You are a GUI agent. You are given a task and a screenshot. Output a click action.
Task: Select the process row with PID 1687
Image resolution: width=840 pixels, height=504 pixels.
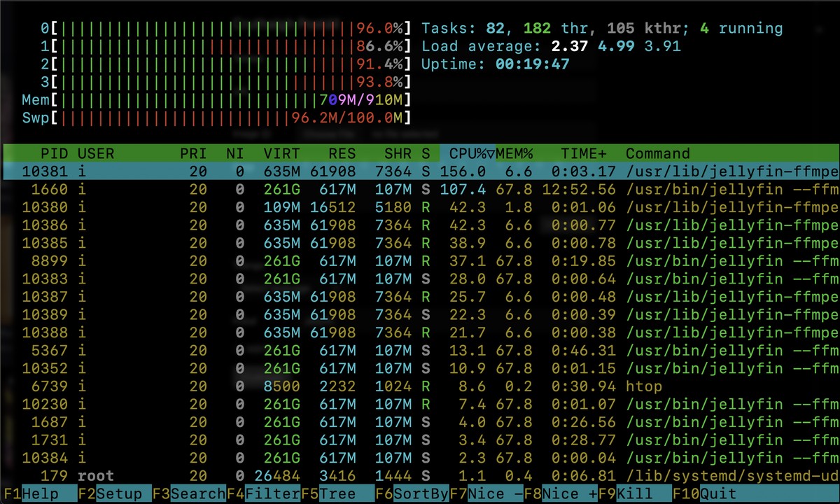click(420, 422)
